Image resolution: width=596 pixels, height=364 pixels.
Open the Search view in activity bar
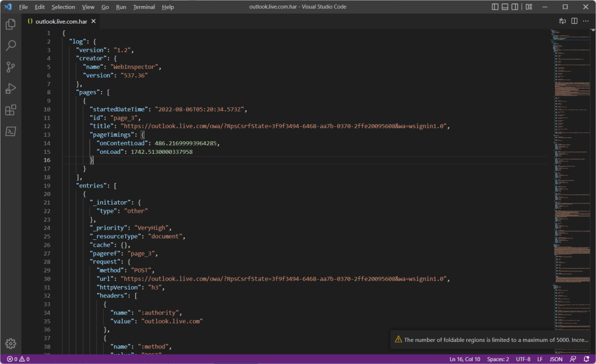coord(10,46)
